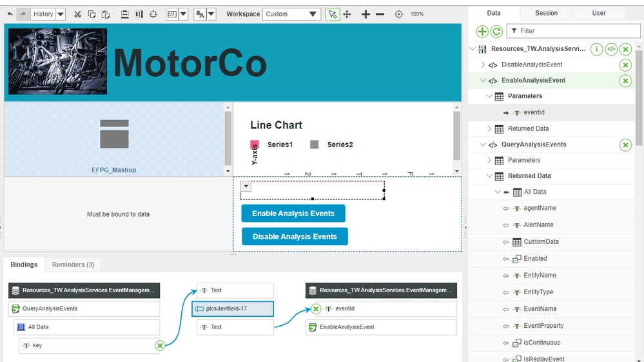Remove the DisableAnalysisEvent service

pyautogui.click(x=625, y=65)
